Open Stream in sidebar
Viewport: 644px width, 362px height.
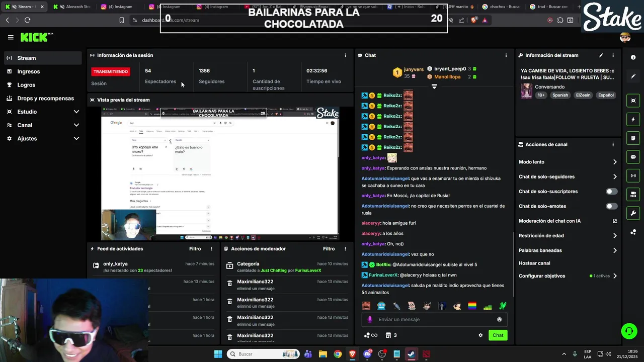[43, 58]
